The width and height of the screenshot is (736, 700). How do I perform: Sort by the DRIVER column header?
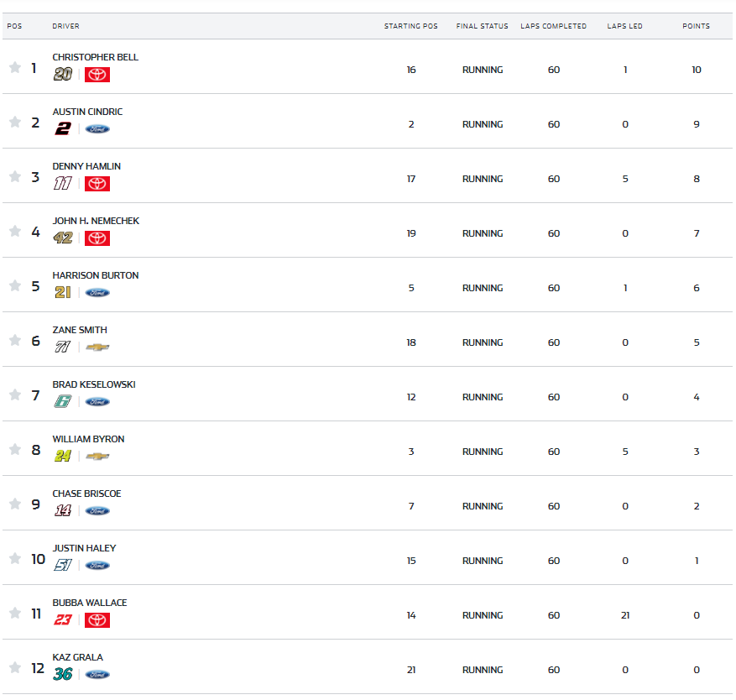pos(65,26)
